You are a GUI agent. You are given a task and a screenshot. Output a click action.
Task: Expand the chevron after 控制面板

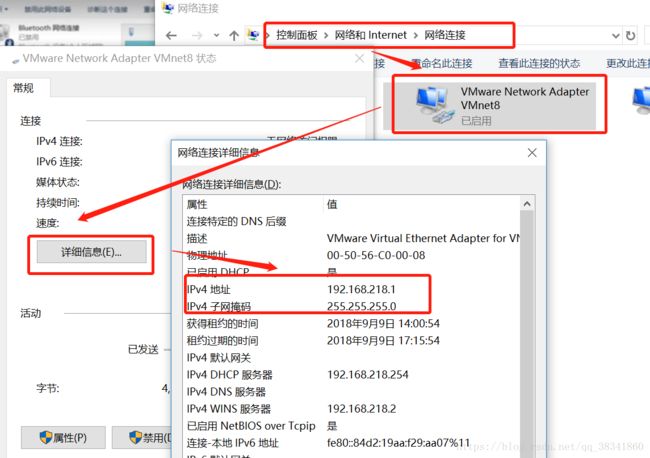(326, 36)
